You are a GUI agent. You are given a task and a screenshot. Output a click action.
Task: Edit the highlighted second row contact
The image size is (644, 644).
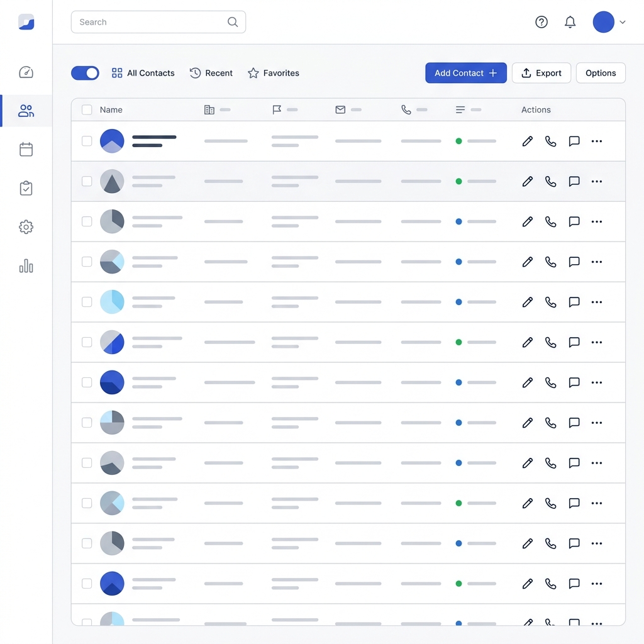click(x=528, y=182)
